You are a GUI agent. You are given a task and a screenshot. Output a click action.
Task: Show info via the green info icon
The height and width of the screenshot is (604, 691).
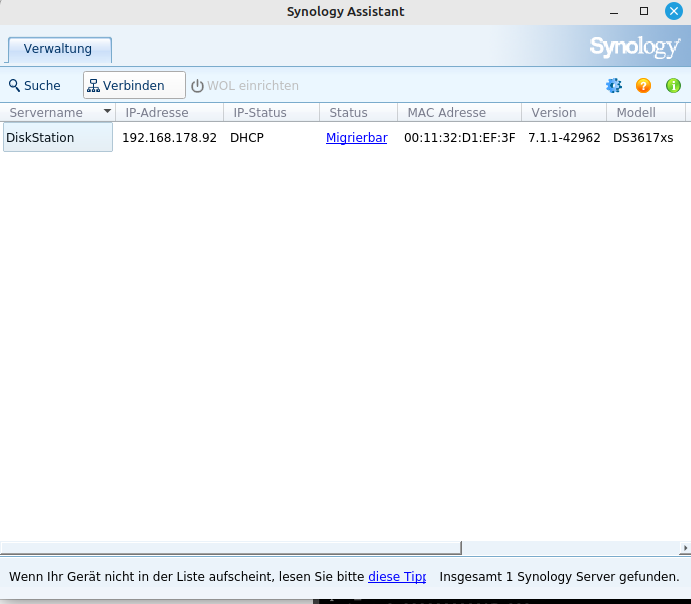674,86
